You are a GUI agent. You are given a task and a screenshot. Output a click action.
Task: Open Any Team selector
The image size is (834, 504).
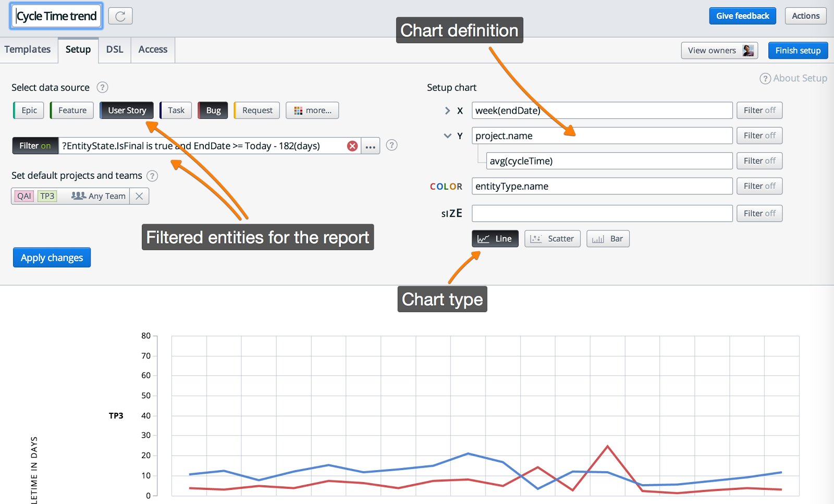click(x=99, y=196)
